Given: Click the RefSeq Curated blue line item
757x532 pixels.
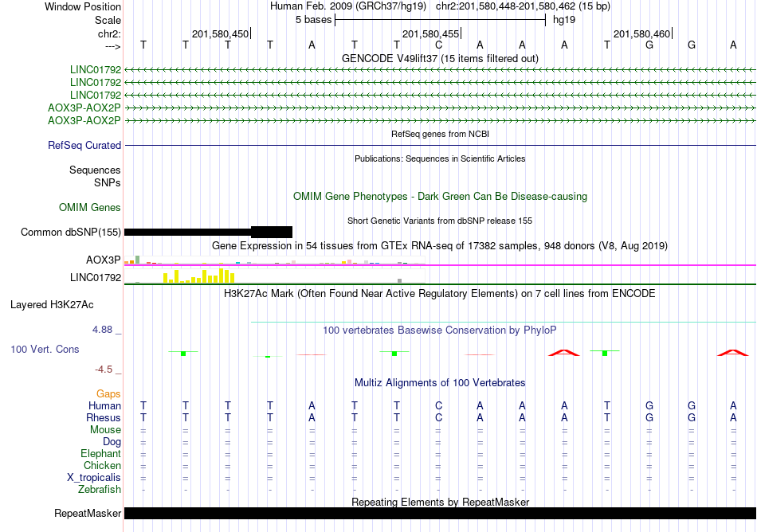Looking at the screenshot, I should pyautogui.click(x=440, y=145).
